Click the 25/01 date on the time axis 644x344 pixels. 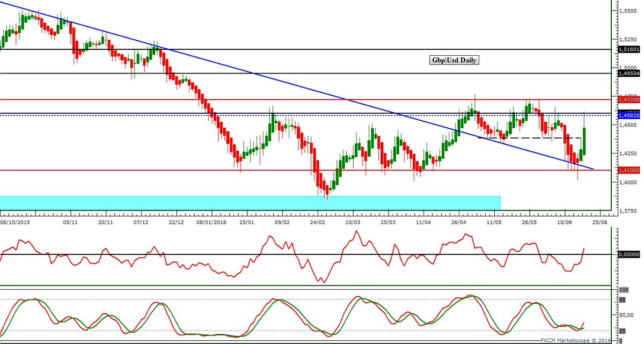tap(247, 221)
